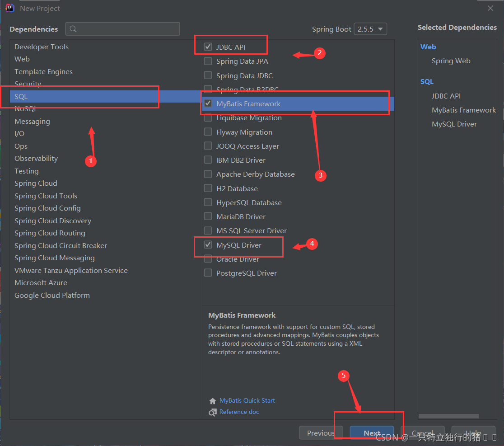Click the Previous button

click(321, 433)
